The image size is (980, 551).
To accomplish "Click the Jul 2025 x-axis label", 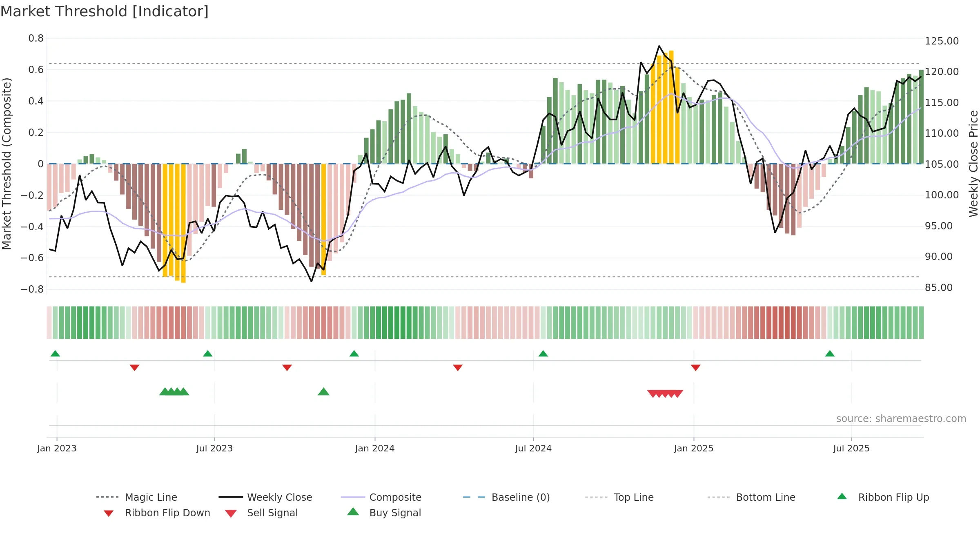I will point(851,449).
